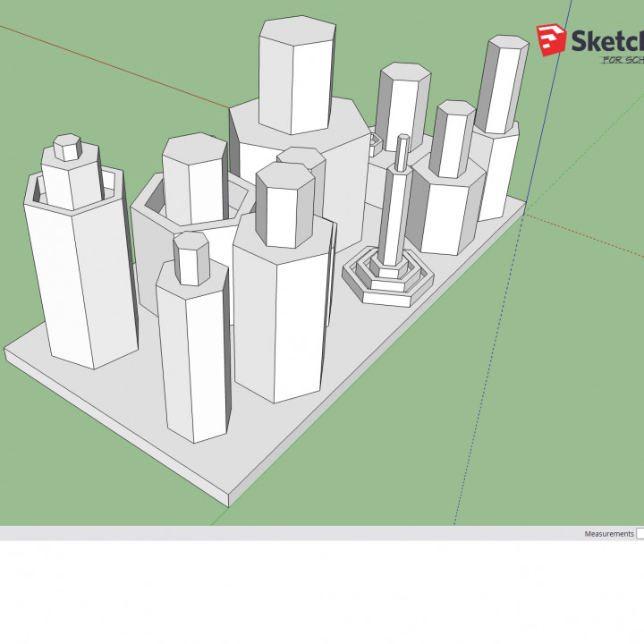This screenshot has height=644, width=644.
Task: Click the empty gray status bar area
Action: (x=268, y=534)
